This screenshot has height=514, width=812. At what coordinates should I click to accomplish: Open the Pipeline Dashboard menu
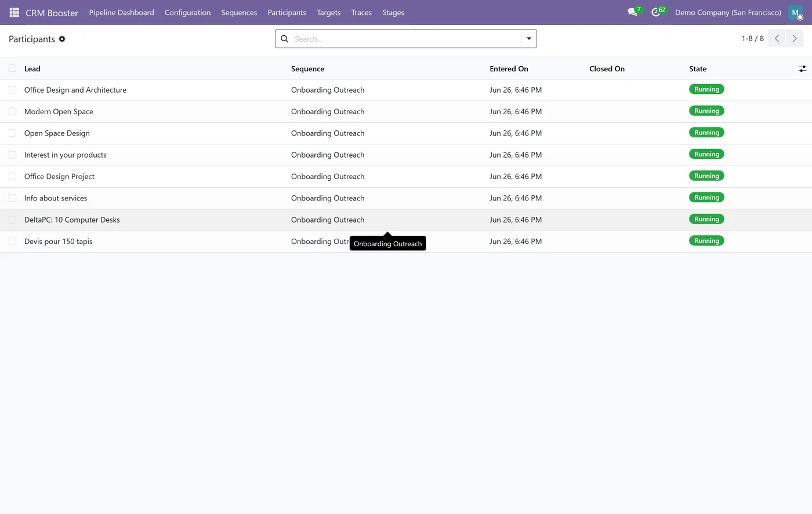pyautogui.click(x=121, y=12)
